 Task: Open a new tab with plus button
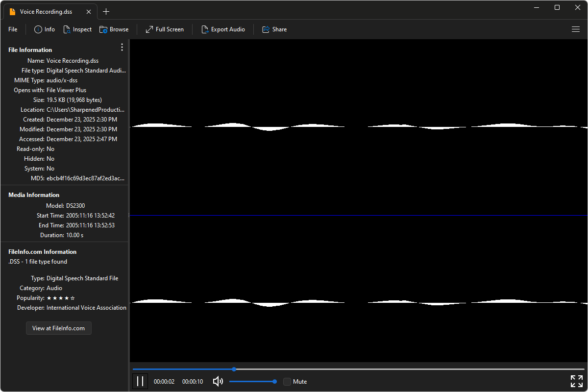106,12
